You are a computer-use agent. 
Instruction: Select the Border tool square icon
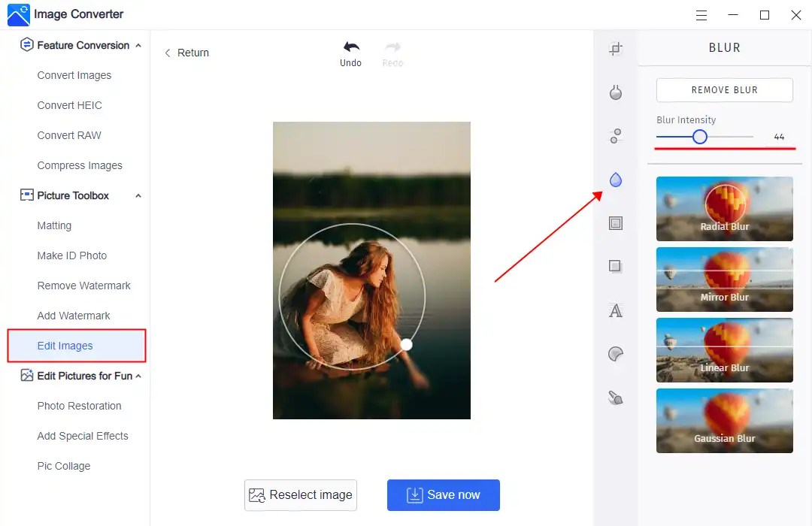click(x=616, y=266)
